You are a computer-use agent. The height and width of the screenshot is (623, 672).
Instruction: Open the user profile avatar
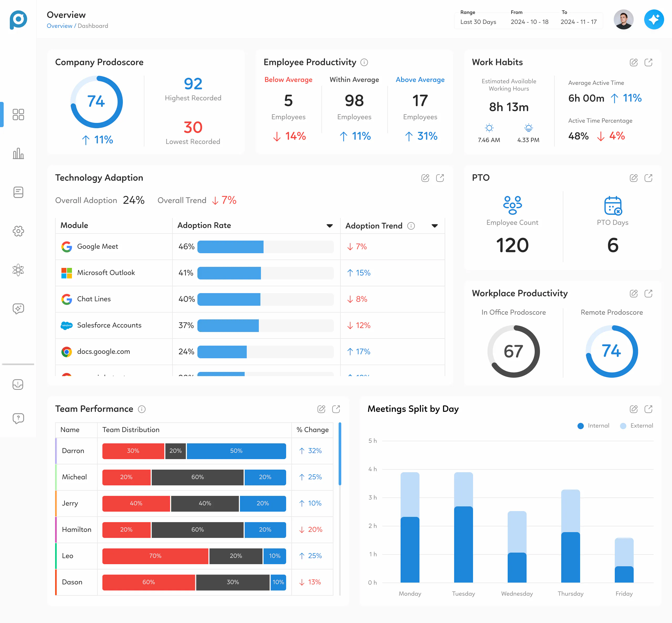click(x=623, y=19)
